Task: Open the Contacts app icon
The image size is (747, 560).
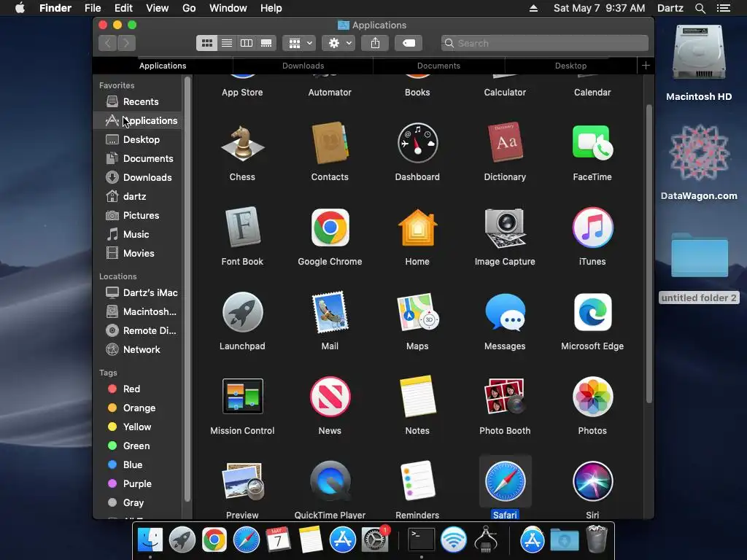Action: [x=330, y=143]
